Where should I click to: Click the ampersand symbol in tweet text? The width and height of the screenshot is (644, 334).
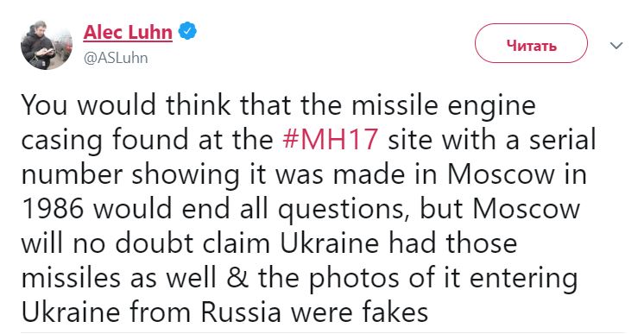coord(237,278)
